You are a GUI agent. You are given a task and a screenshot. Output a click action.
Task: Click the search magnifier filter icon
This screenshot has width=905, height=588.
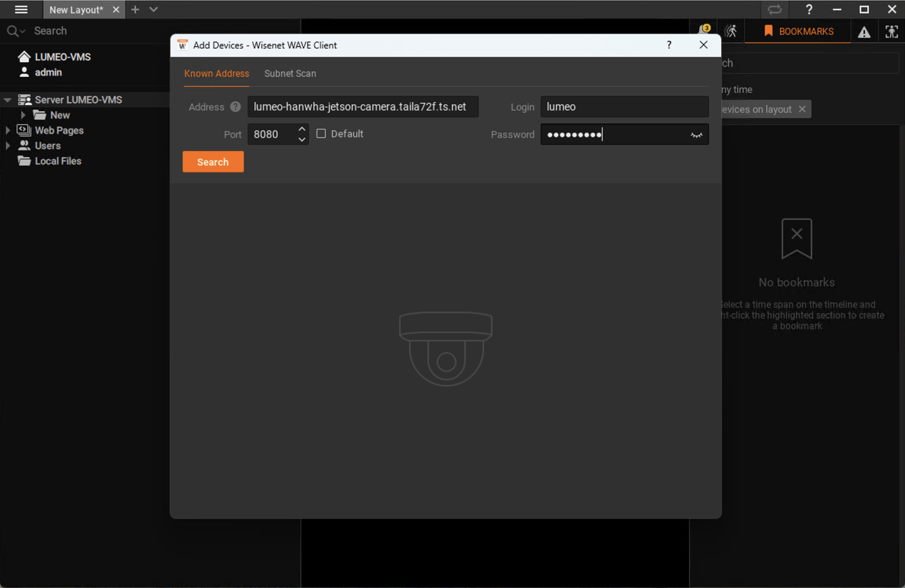click(16, 31)
